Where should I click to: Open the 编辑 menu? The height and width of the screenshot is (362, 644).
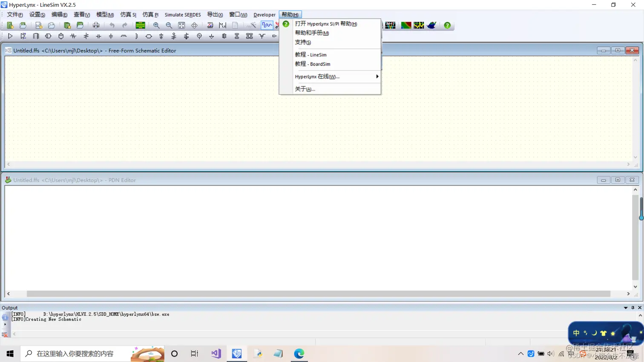click(59, 14)
